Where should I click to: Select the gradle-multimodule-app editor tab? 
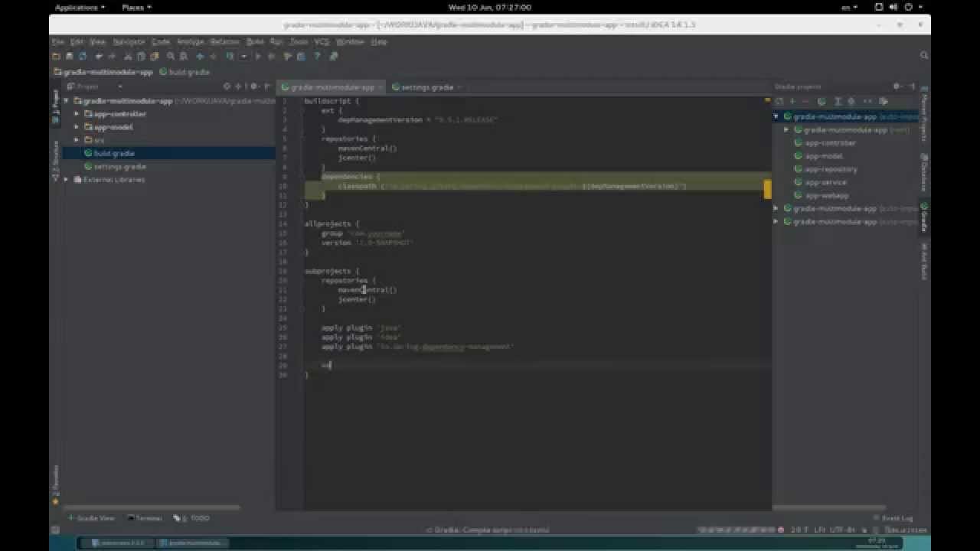tap(332, 87)
